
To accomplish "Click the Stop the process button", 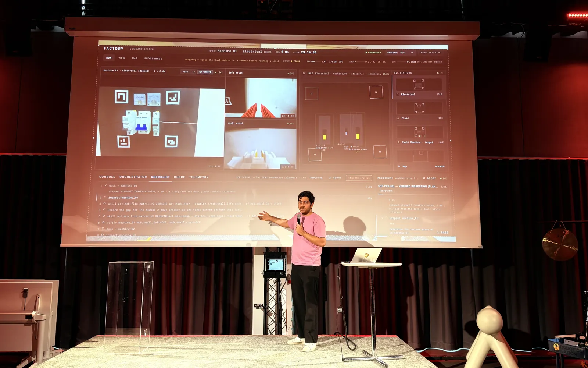I will tap(359, 178).
